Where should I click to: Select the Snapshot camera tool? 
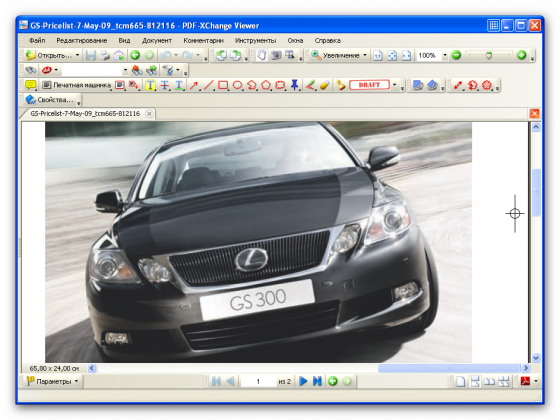tap(276, 55)
